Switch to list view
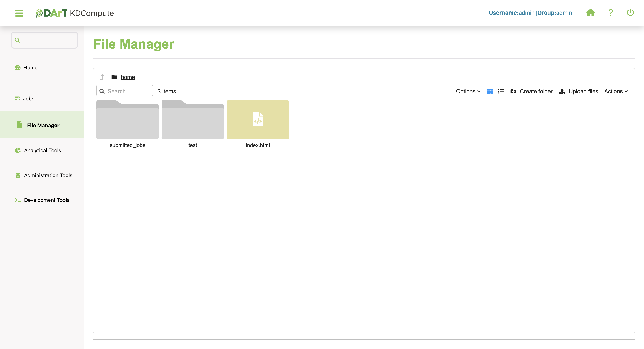This screenshot has height=349, width=644. [501, 91]
